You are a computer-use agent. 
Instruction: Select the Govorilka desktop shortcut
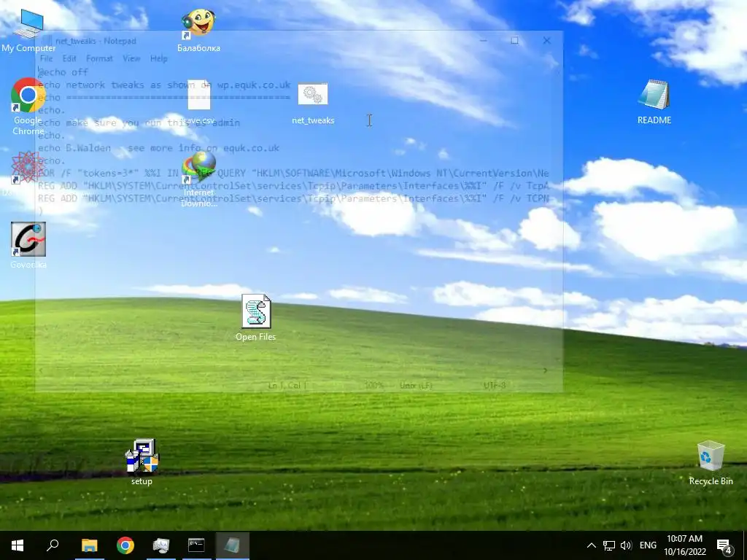click(28, 246)
